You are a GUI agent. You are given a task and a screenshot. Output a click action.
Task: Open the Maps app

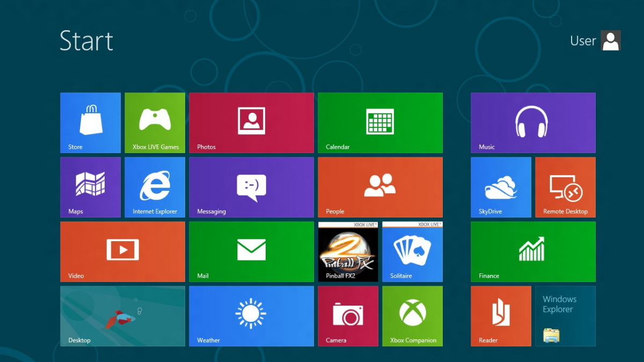(x=90, y=187)
